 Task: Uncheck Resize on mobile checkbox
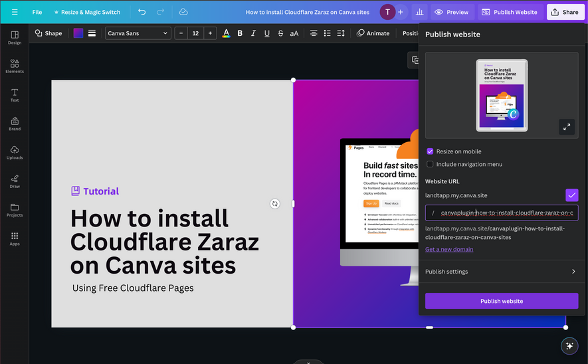click(430, 151)
